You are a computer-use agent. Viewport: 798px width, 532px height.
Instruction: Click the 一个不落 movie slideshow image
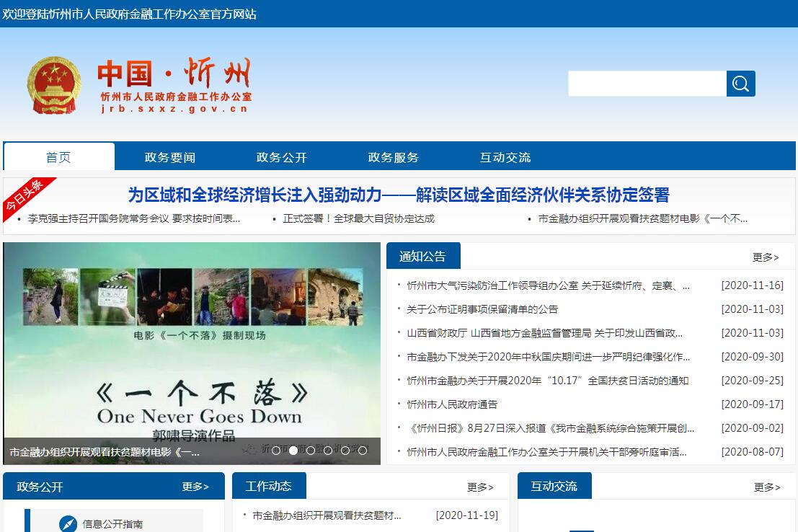(x=192, y=346)
